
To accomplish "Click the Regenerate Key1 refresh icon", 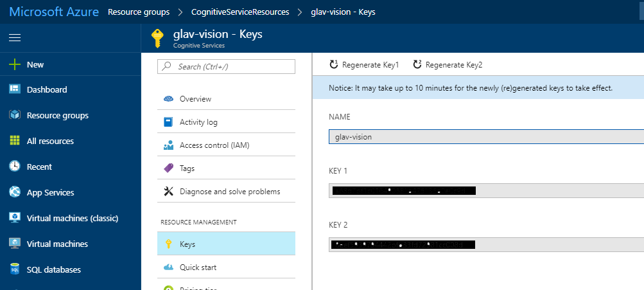I will pos(333,64).
